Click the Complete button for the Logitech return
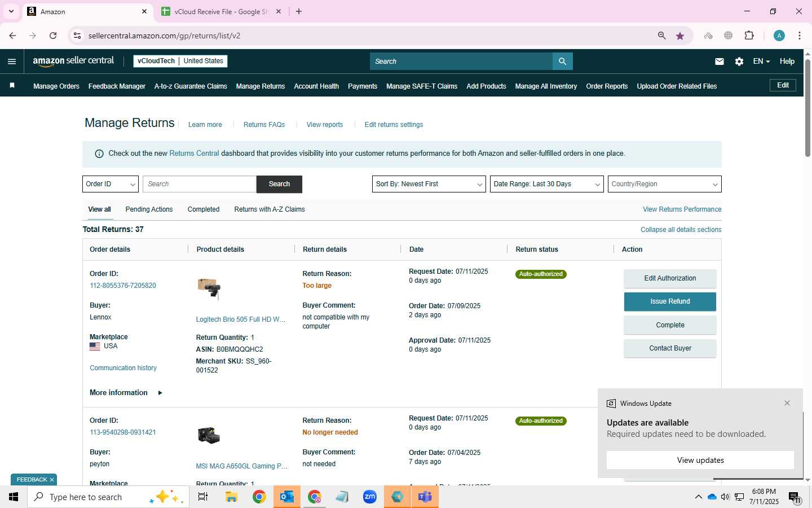This screenshot has height=508, width=812. (670, 325)
